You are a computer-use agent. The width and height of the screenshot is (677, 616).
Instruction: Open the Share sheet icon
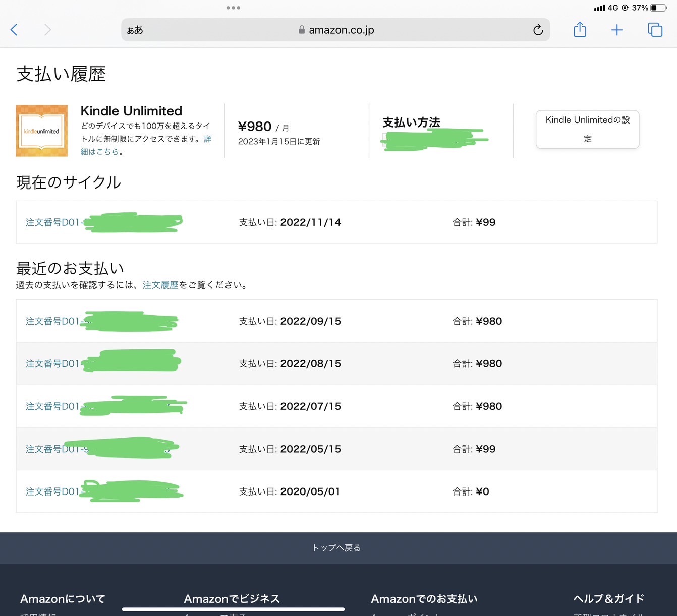click(580, 30)
